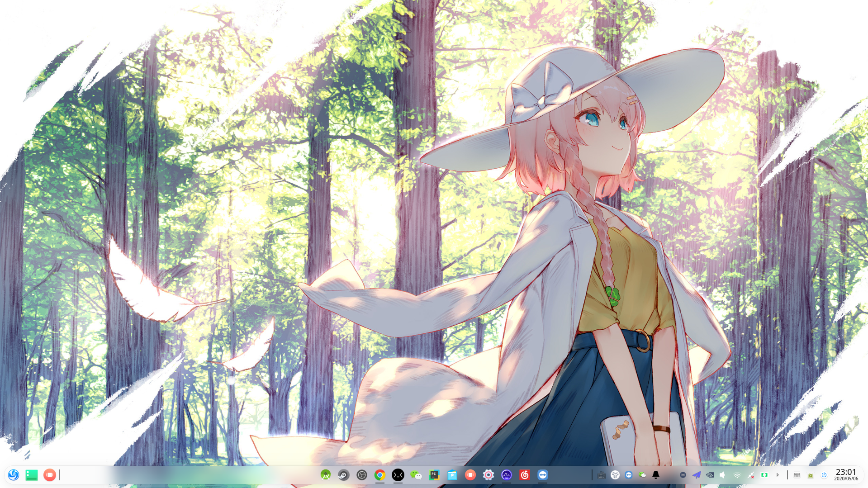This screenshot has height=488, width=868.
Task: Launch NetEase Cloud Music
Action: coord(525,475)
